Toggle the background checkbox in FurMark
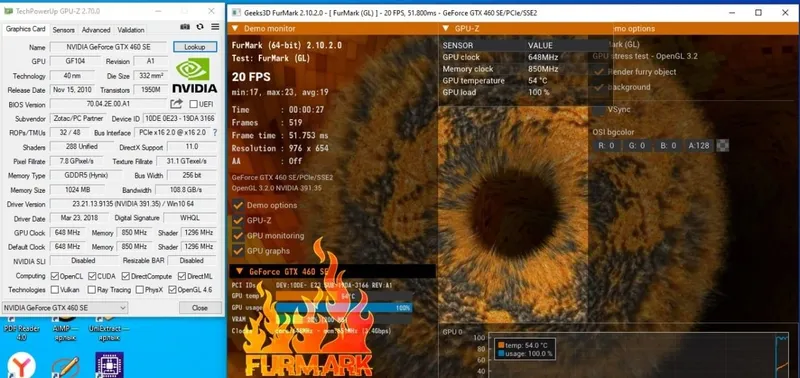The image size is (800, 378). click(x=599, y=87)
